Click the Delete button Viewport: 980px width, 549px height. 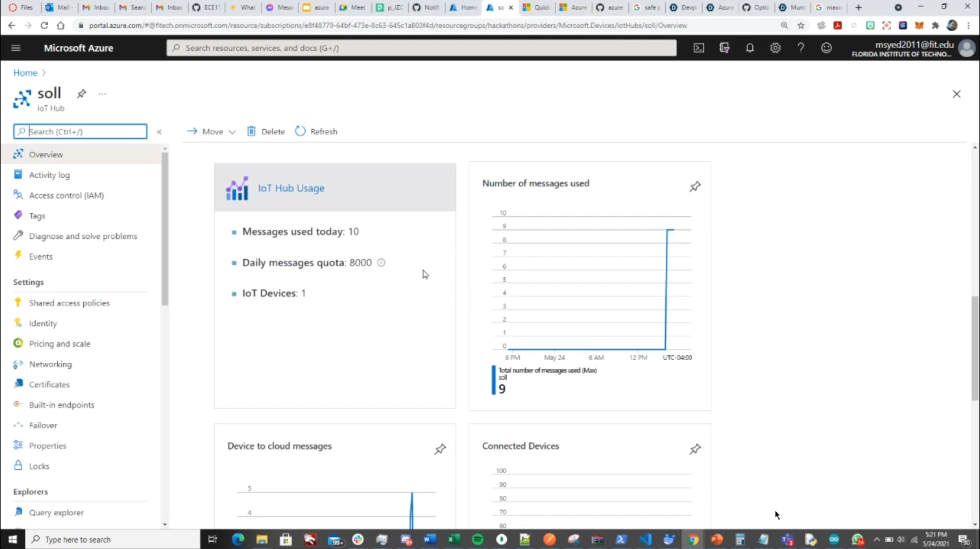(266, 131)
